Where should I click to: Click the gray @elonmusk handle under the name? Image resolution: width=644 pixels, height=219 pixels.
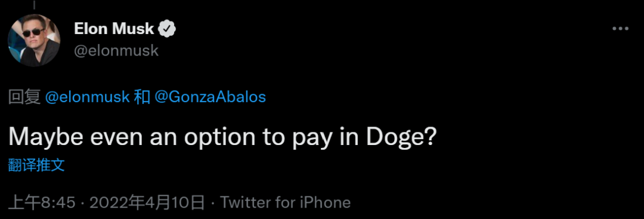pyautogui.click(x=116, y=51)
